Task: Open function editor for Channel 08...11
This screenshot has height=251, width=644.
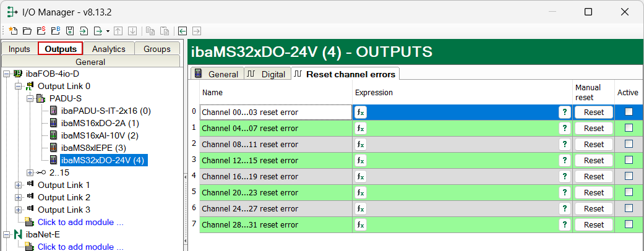Action: (x=361, y=145)
